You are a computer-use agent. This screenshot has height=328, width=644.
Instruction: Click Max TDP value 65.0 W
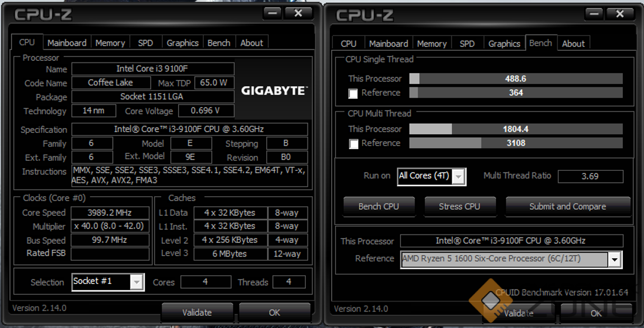click(x=214, y=83)
